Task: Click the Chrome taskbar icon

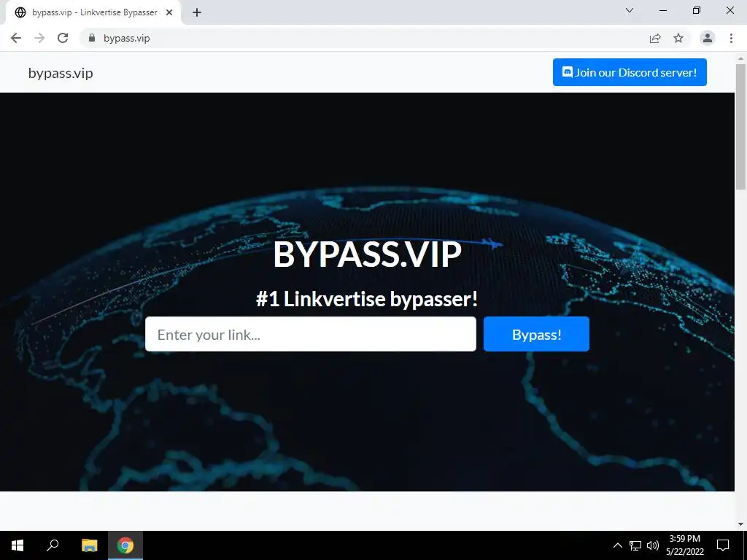Action: (x=125, y=545)
